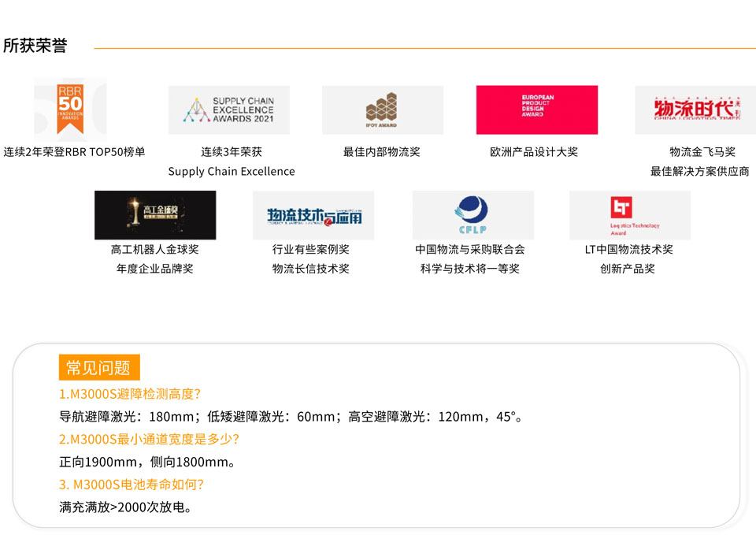Select the answer text 满充满放>2000次放电

point(125,507)
